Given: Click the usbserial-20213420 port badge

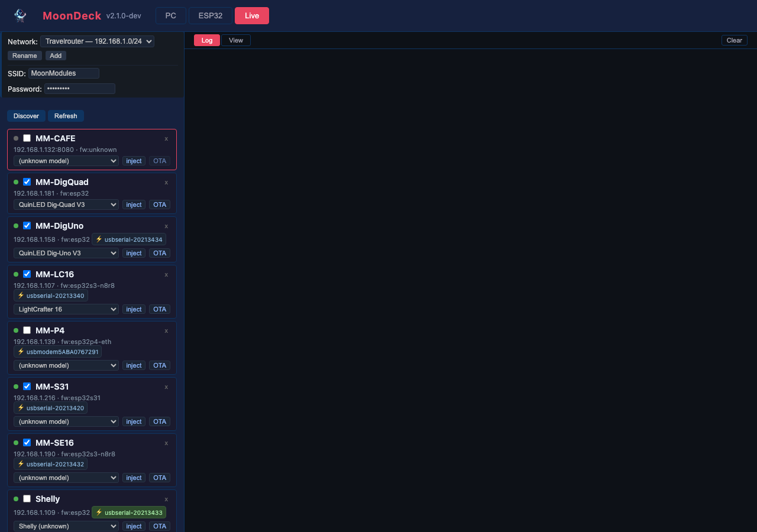Looking at the screenshot, I should 51,408.
